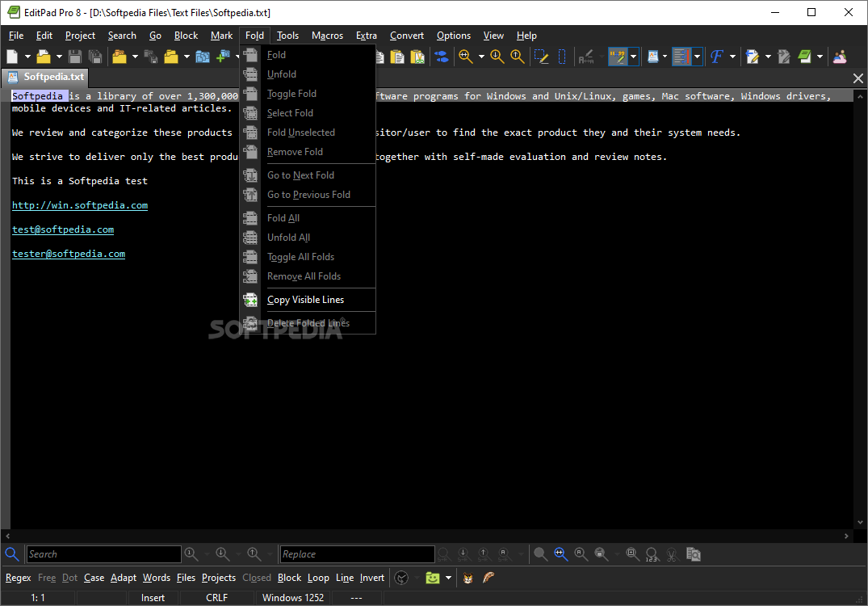Click the green notebook icon in toolbar
The height and width of the screenshot is (606, 868).
pyautogui.click(x=804, y=57)
